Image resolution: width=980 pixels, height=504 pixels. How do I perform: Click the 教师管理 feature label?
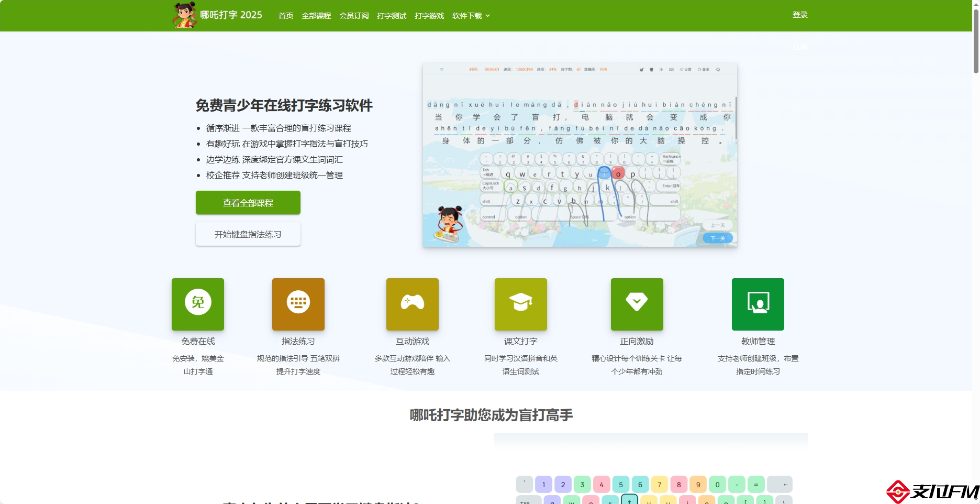[758, 342]
